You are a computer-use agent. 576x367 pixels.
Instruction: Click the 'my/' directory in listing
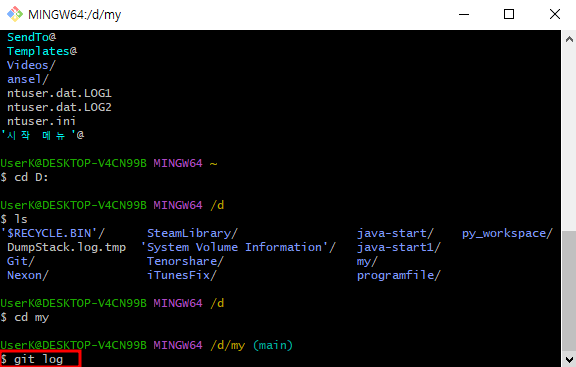tap(367, 261)
